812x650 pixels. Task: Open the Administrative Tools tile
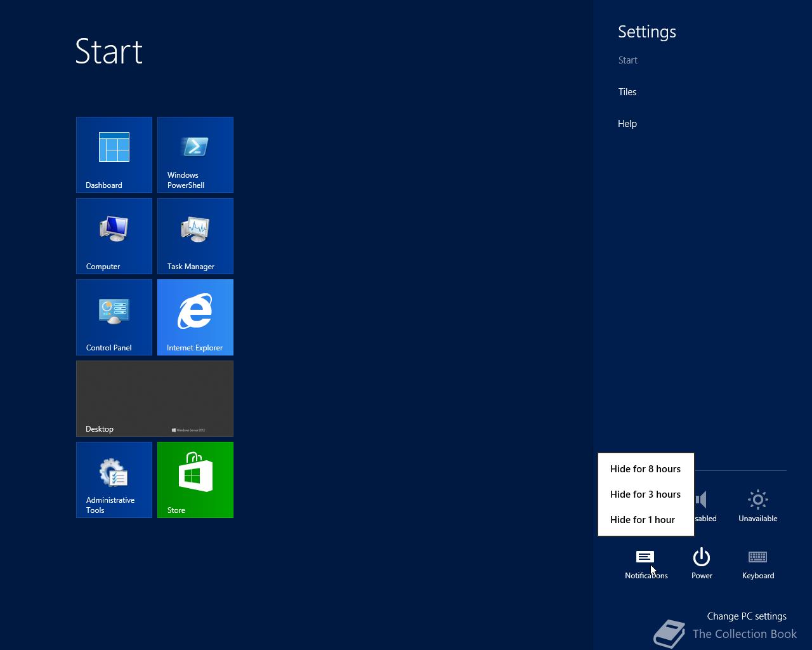tap(114, 480)
